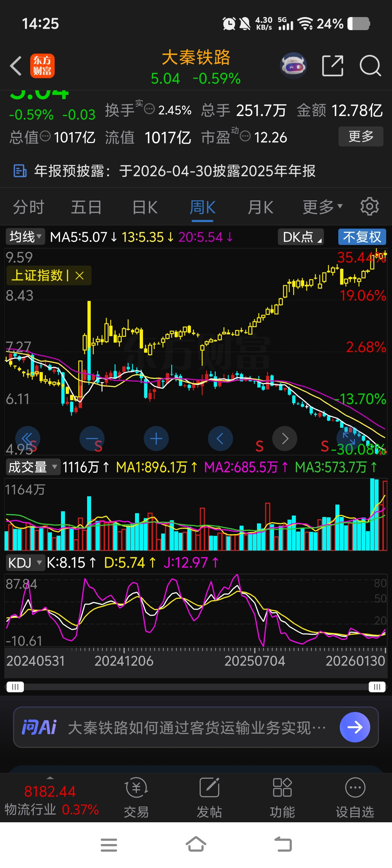This screenshot has width=392, height=868.
Task: Tap info icon beside 总值
Action: click(45, 136)
